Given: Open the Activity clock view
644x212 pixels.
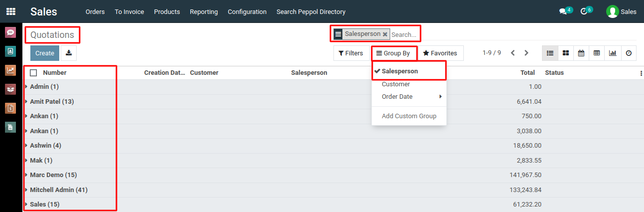Looking at the screenshot, I should [629, 53].
